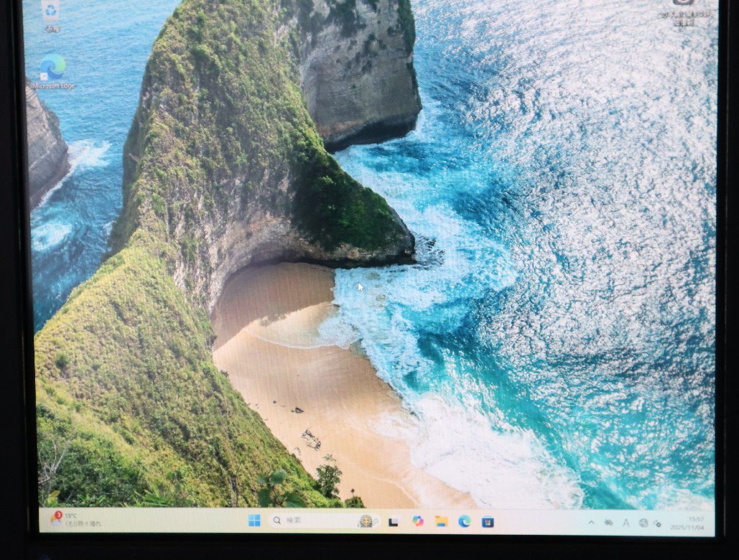Open File Explorer from the taskbar

coord(441,521)
